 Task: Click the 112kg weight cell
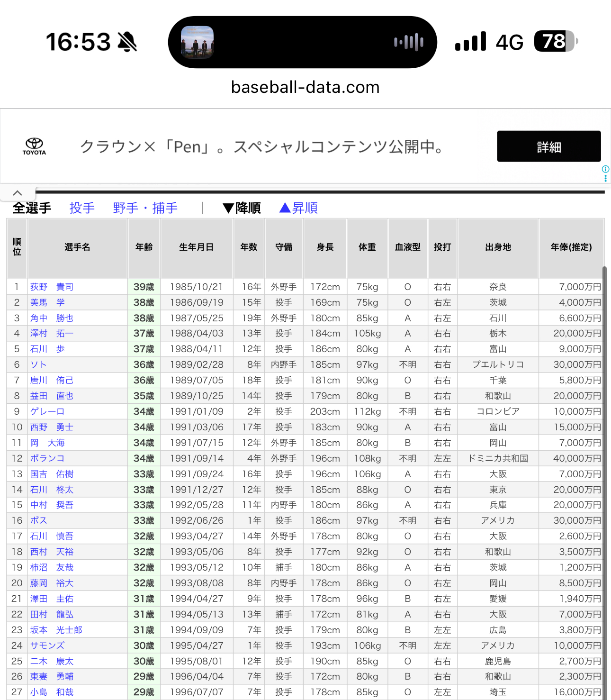coord(368,411)
